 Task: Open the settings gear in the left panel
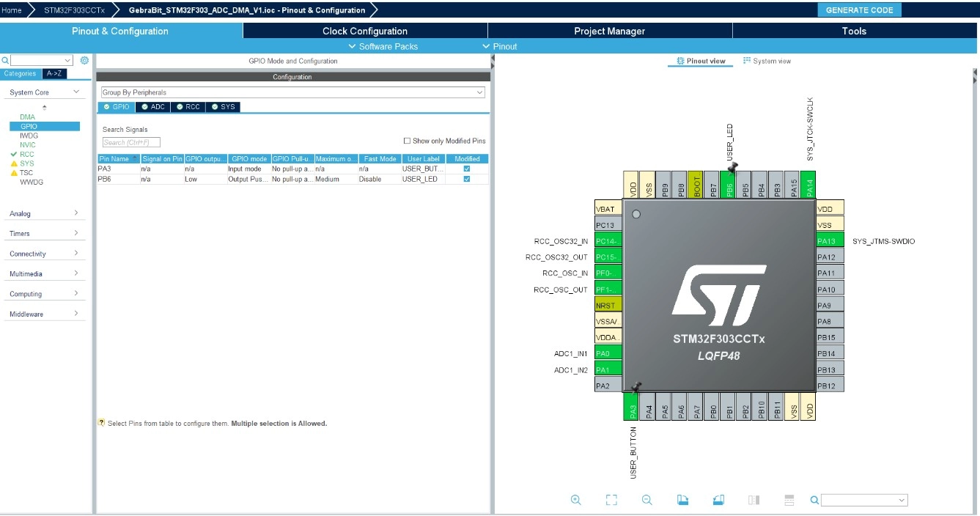[84, 60]
